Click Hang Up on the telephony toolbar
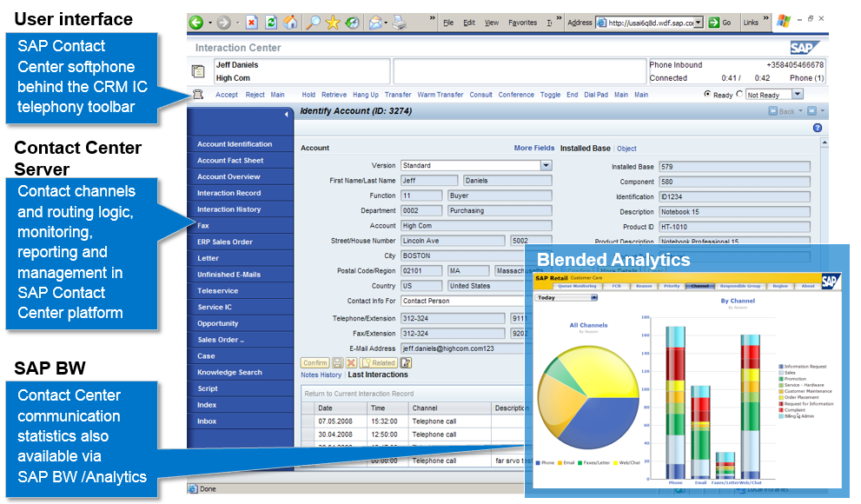Image resolution: width=861 pixels, height=504 pixels. (366, 95)
